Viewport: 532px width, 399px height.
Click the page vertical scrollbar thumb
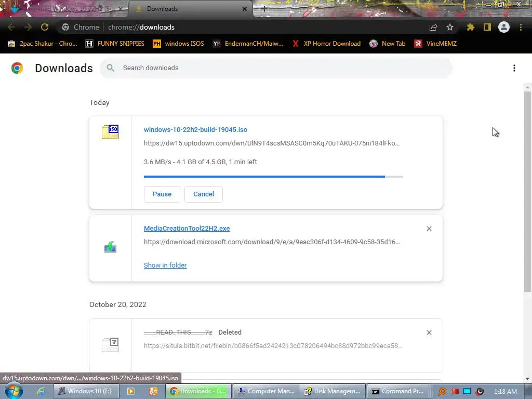(x=527, y=191)
